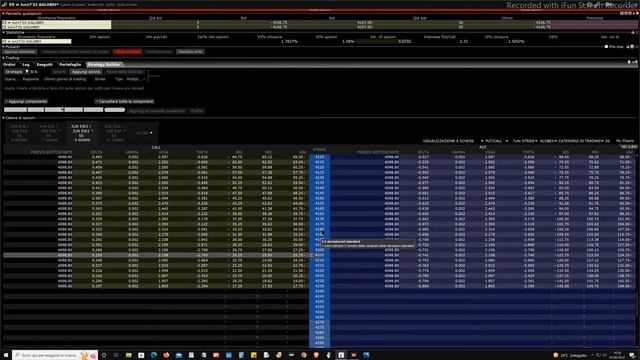The image size is (640, 360).
Task: Select the Strategy Builder tab
Action: (104, 64)
